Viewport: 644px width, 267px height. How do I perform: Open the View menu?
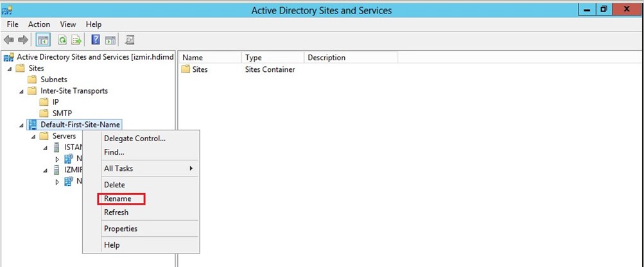tap(68, 24)
